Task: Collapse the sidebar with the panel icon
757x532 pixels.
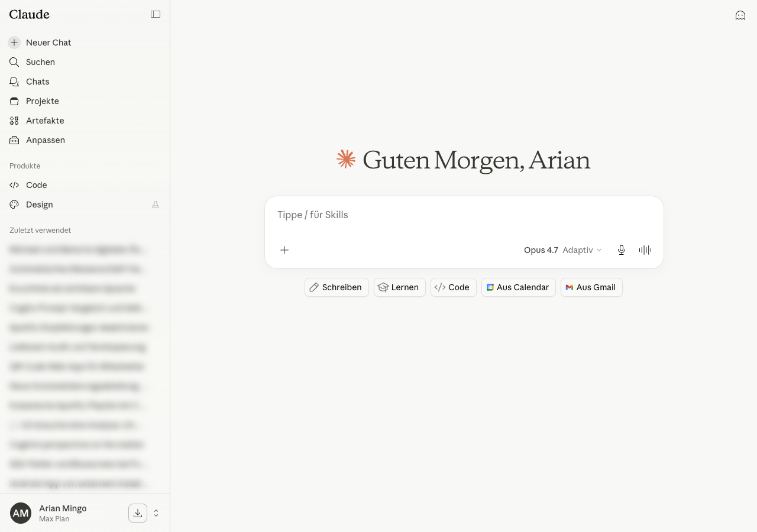Action: click(x=156, y=14)
